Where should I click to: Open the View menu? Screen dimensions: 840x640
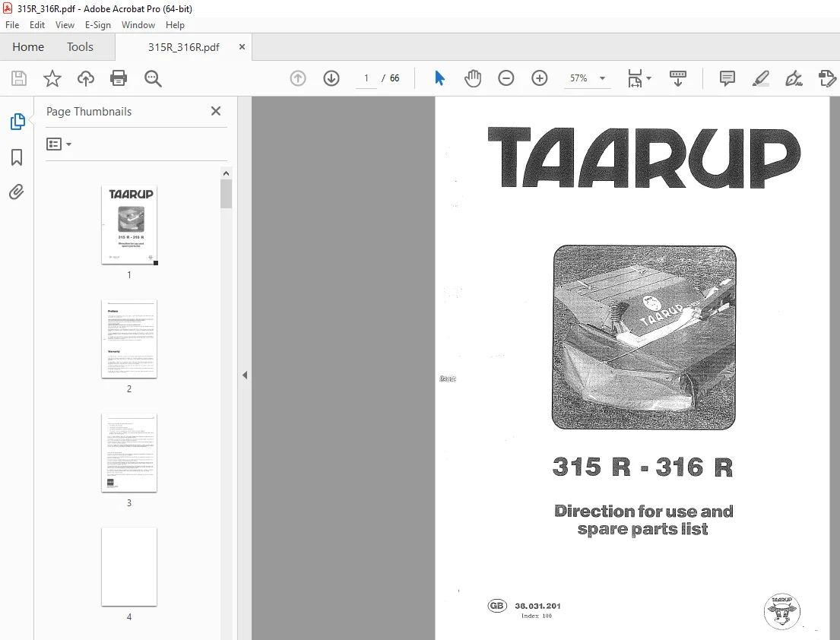click(65, 24)
